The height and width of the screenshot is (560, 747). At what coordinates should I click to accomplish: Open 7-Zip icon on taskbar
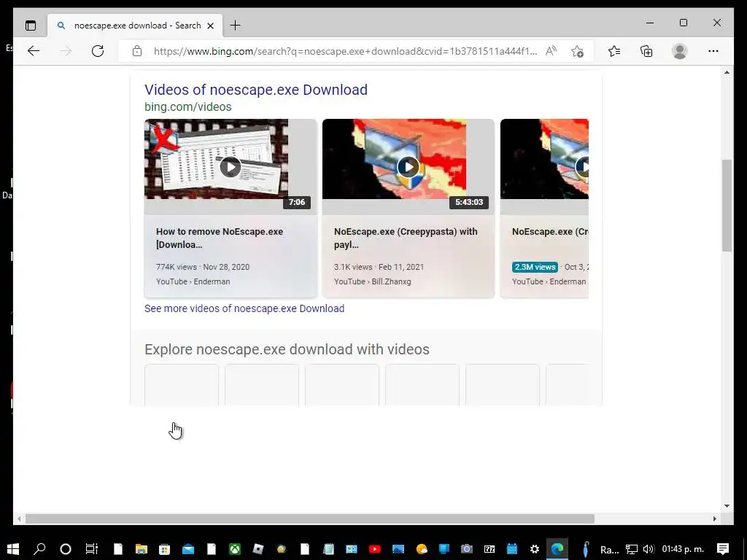point(489,549)
